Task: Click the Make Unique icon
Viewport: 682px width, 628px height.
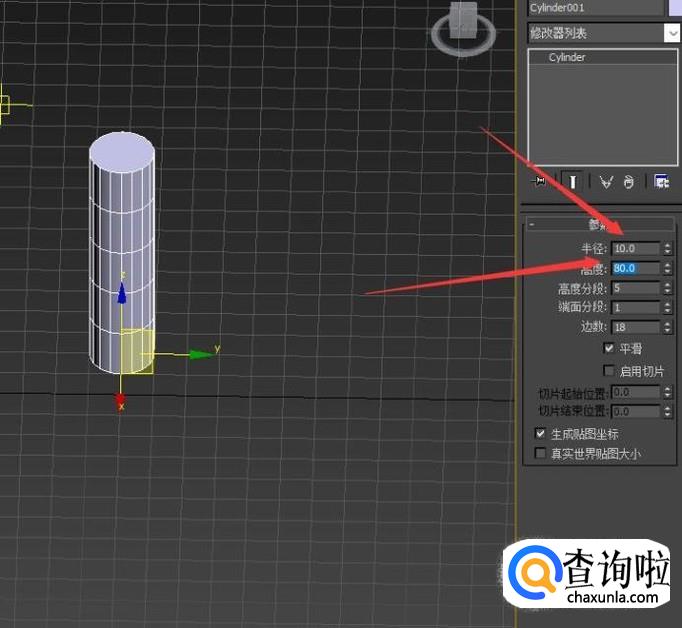Action: 606,182
